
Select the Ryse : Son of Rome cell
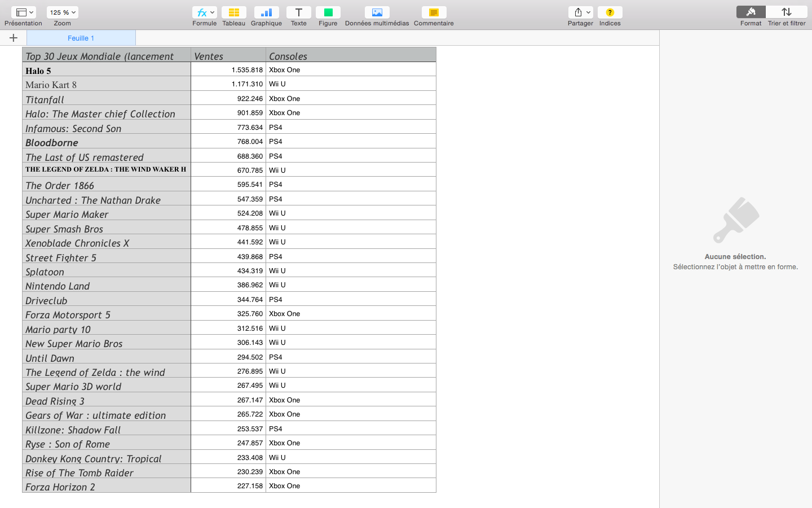[x=107, y=443]
